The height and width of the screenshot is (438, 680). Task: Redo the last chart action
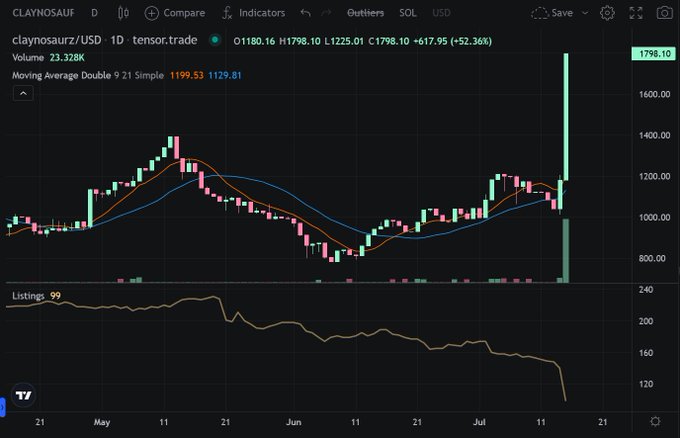[326, 13]
